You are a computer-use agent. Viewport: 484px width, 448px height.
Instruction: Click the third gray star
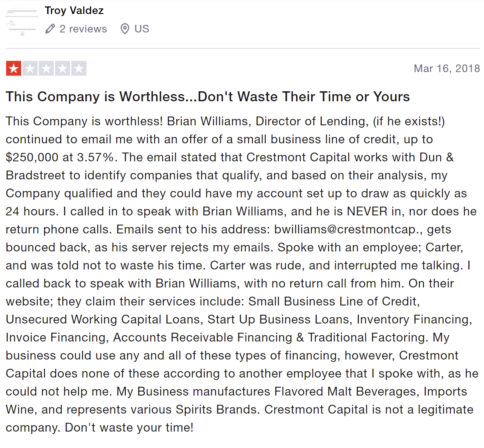pos(46,69)
